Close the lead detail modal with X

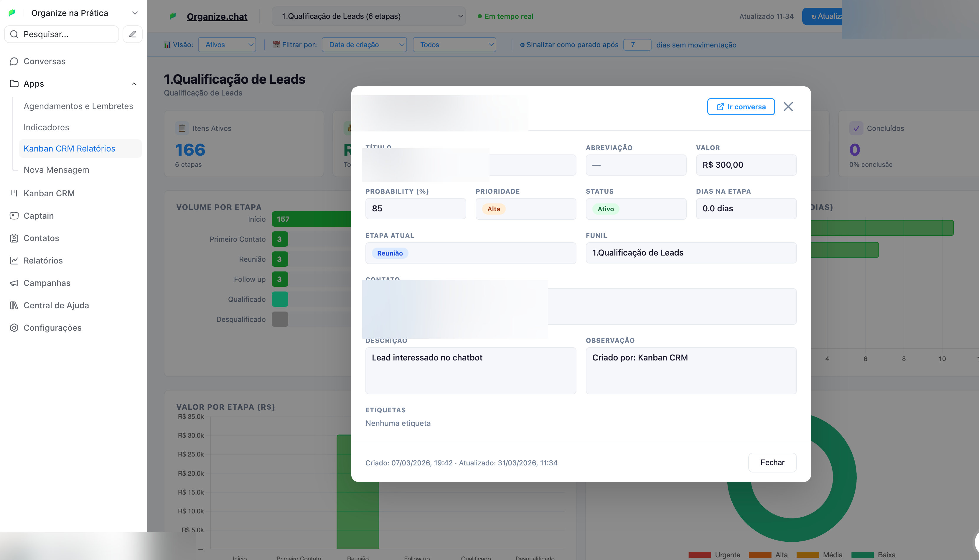pos(788,106)
